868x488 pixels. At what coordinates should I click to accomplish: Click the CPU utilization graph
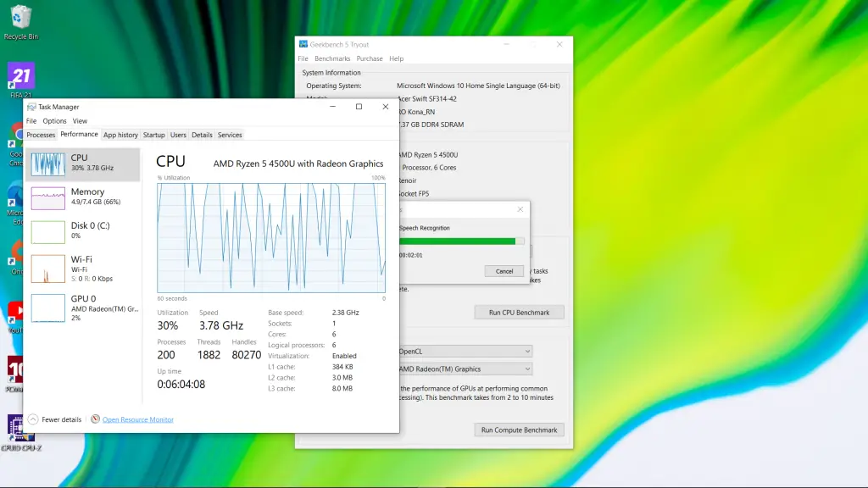click(x=271, y=238)
